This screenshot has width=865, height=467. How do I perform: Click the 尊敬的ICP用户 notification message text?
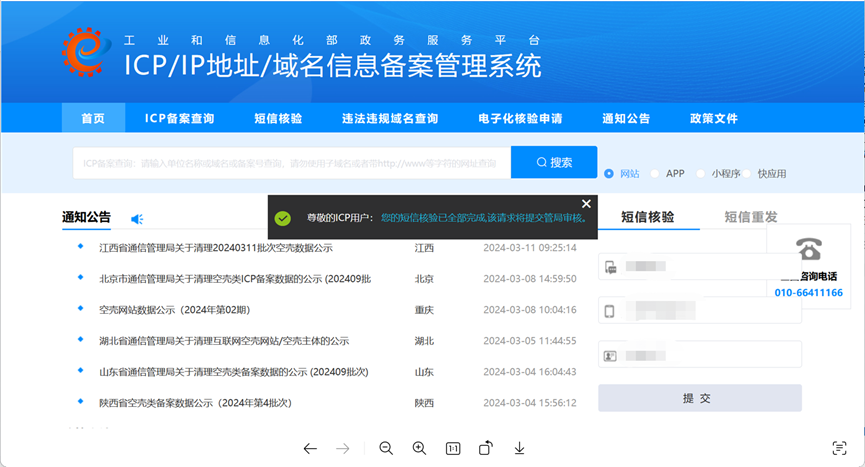447,218
